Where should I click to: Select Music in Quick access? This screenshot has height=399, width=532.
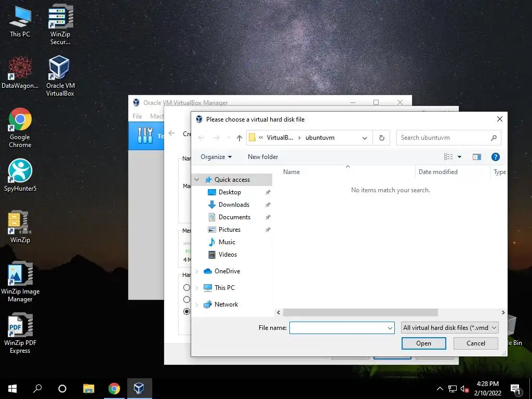[227, 242]
